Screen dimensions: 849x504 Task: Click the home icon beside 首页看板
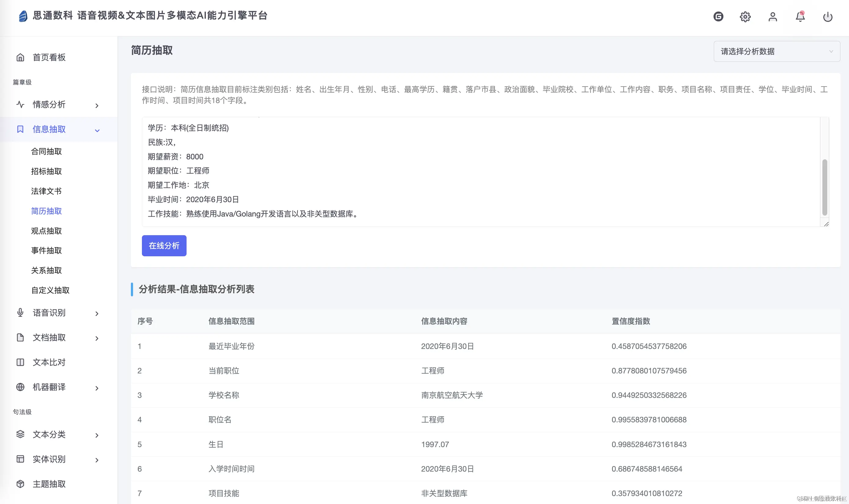(20, 57)
